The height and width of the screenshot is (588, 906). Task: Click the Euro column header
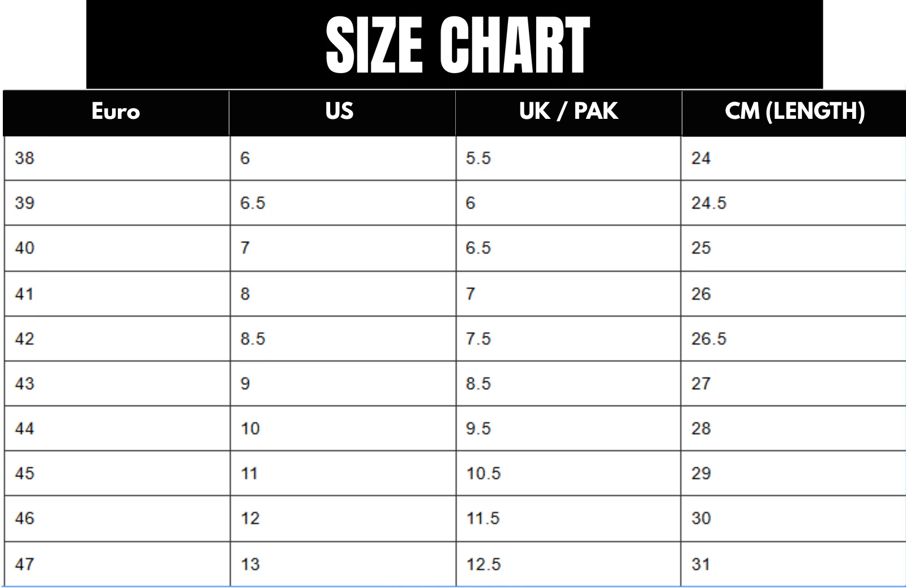tap(116, 112)
